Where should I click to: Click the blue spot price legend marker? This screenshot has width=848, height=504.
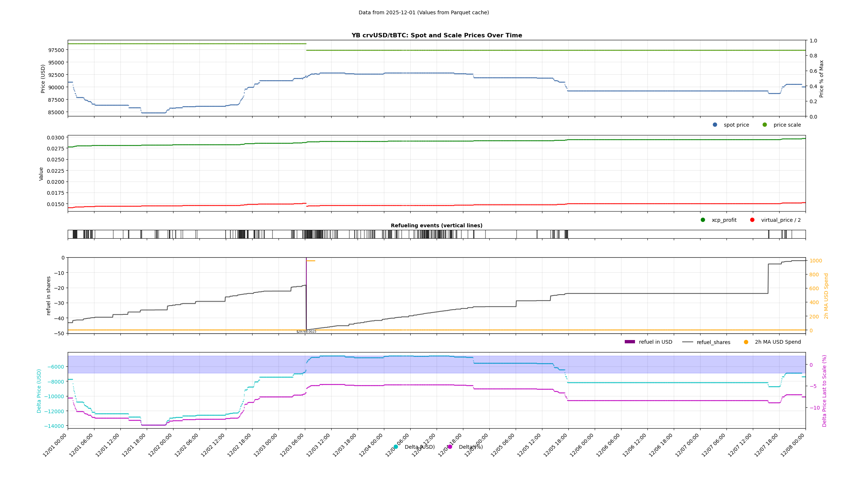[715, 125]
